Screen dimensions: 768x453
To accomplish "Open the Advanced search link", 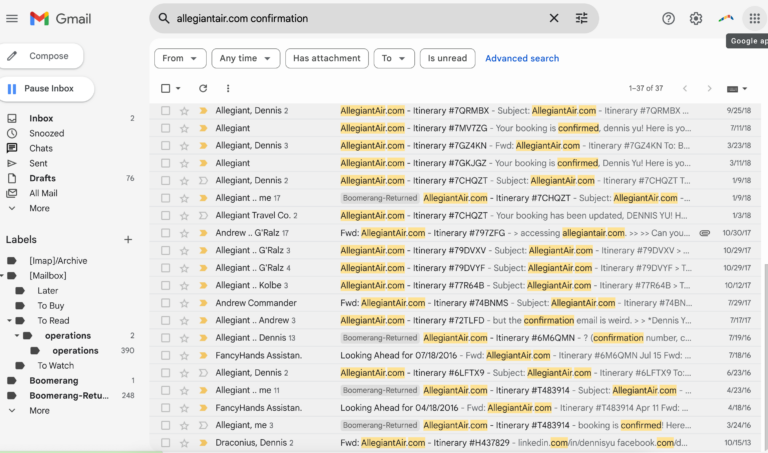I will [521, 58].
